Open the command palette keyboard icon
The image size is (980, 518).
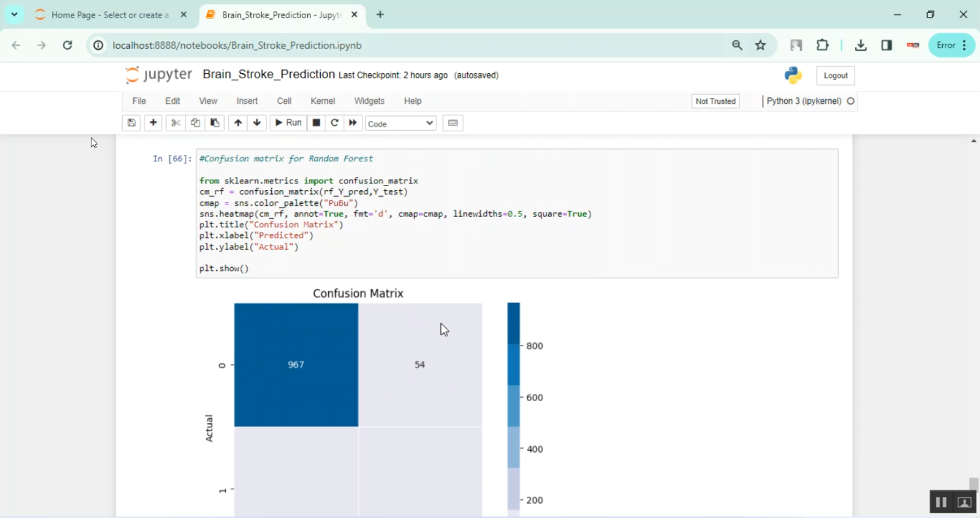453,123
